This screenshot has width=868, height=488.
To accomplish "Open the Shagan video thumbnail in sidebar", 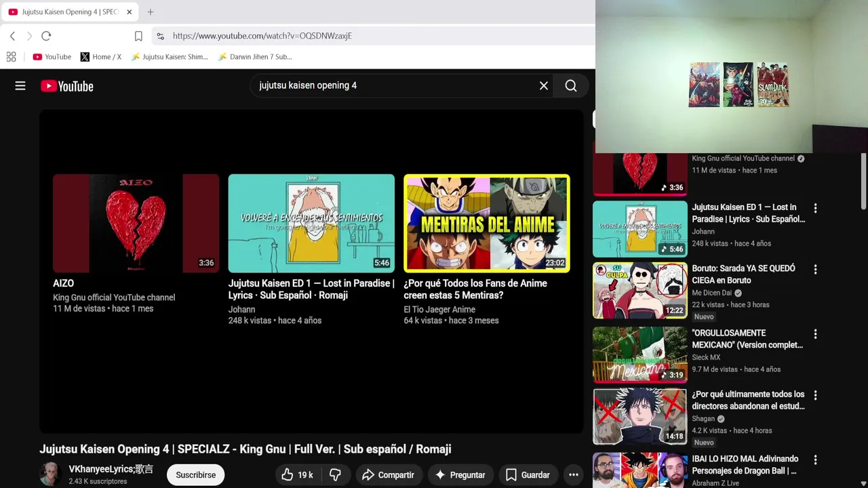I will pyautogui.click(x=640, y=417).
